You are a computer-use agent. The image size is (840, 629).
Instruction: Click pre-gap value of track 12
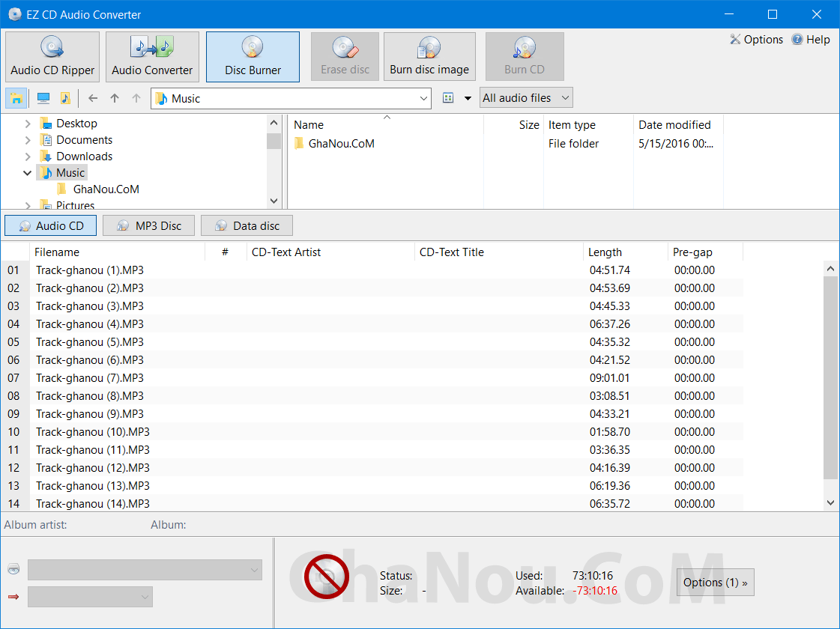pos(695,468)
